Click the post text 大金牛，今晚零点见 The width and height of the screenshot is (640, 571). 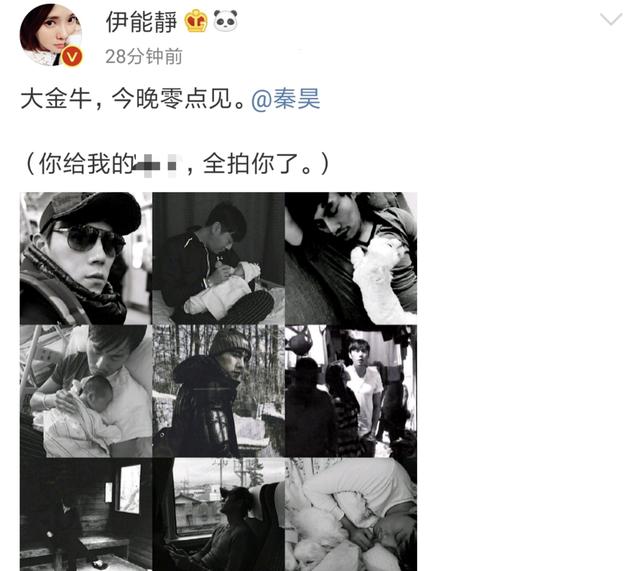[133, 99]
